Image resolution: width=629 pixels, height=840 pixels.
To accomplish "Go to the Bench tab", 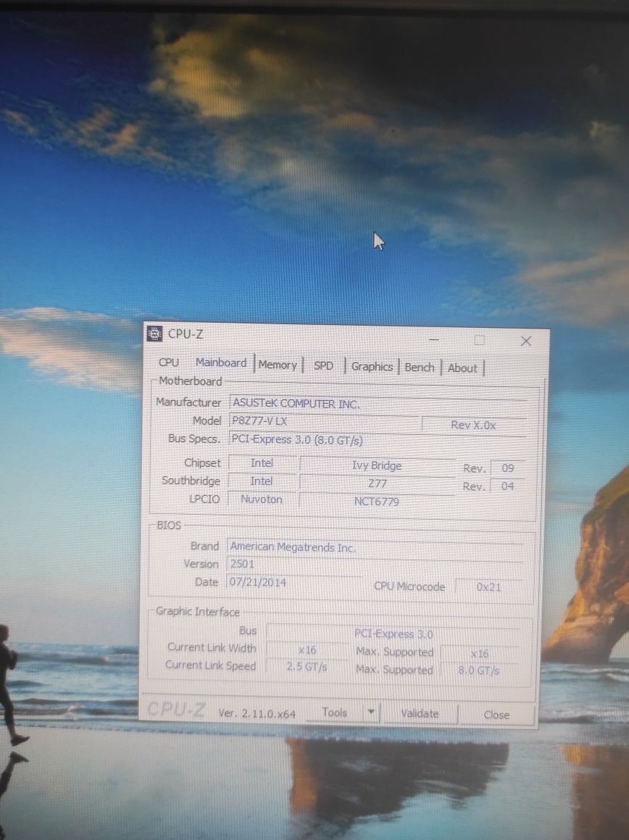I will (x=420, y=368).
